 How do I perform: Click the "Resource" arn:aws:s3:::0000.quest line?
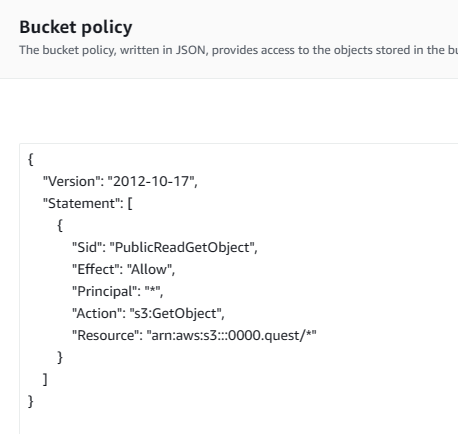click(194, 335)
